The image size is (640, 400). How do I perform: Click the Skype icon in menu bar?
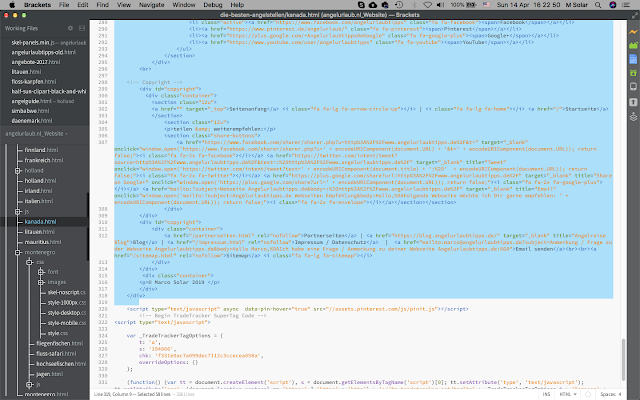(x=361, y=5)
